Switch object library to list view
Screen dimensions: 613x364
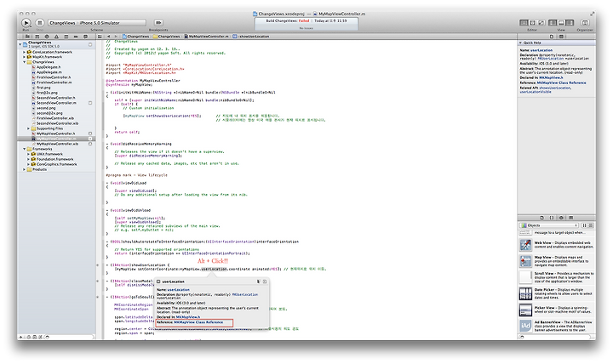(591, 225)
